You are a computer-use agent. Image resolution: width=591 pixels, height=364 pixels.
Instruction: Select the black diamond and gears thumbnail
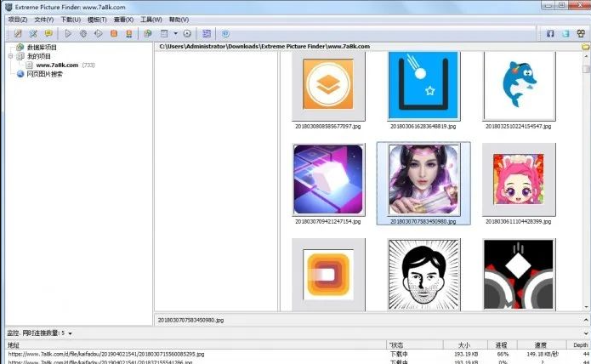(x=519, y=275)
